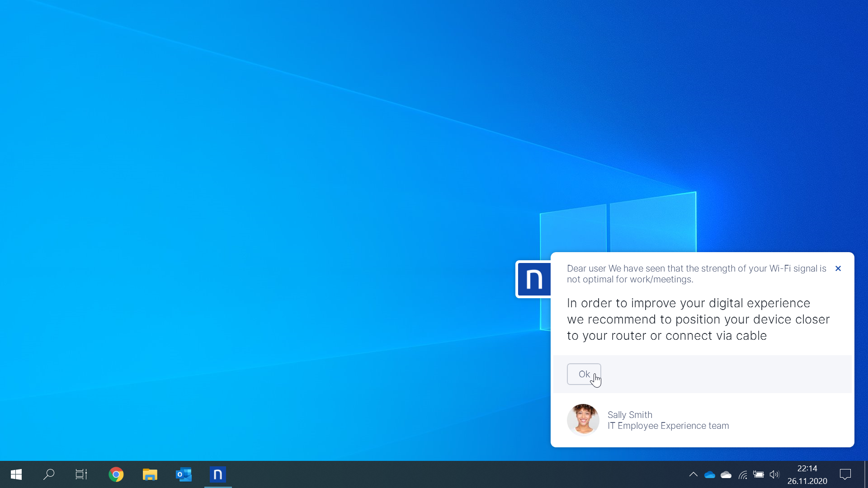
Task: Open the clock showing 22:14
Action: (807, 474)
